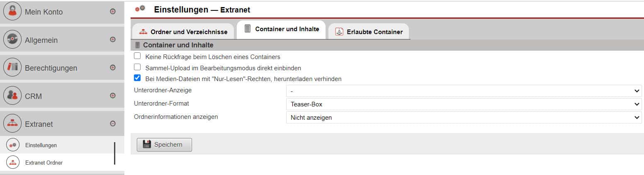
Task: Click the Einstellungen gears icon in sidebar
Action: pyautogui.click(x=13, y=145)
